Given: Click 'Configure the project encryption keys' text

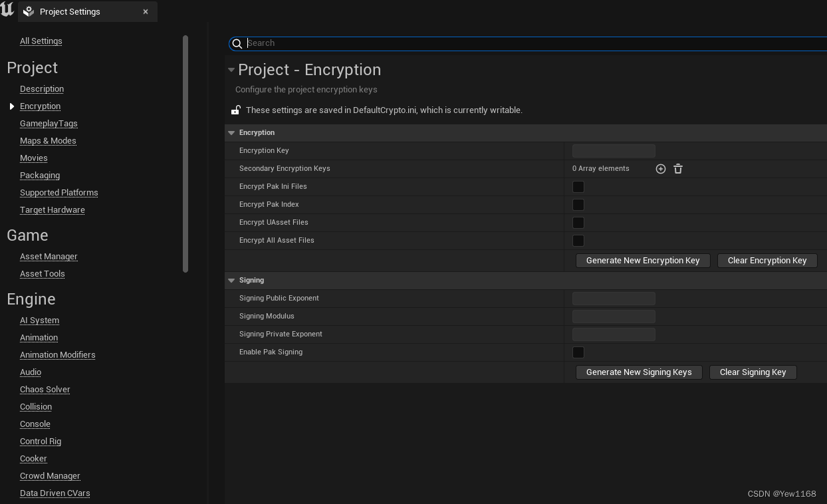Looking at the screenshot, I should pyautogui.click(x=306, y=90).
